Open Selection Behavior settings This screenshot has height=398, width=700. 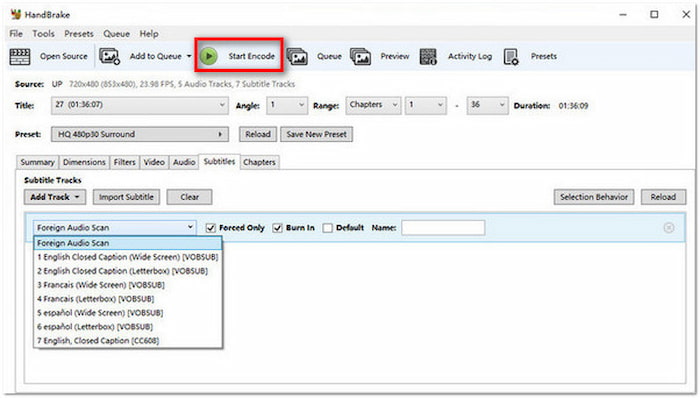point(594,197)
